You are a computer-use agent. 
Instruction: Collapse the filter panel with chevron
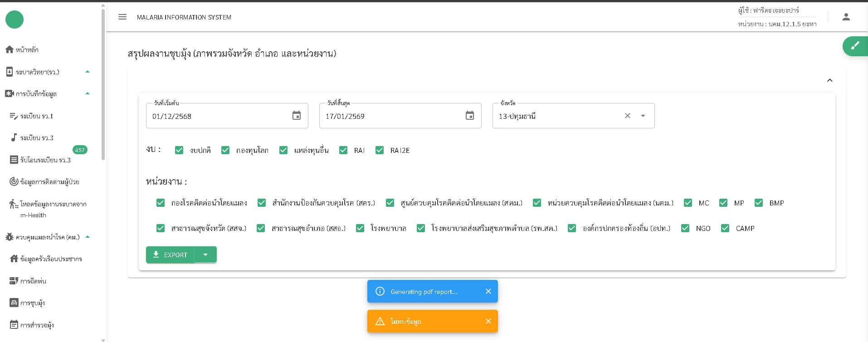pos(829,80)
